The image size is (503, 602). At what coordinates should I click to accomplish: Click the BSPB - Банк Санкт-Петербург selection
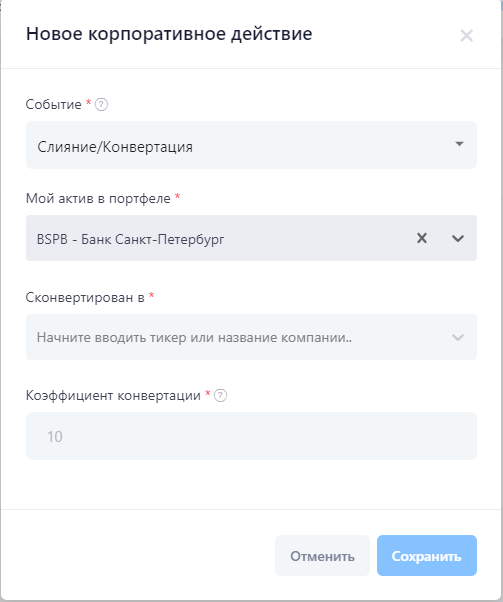[x=130, y=239]
